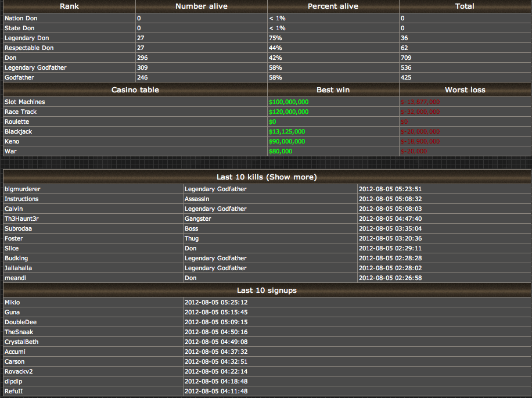This screenshot has width=532, height=398.
Task: Select the Legendary Godfather rank row label
Action: coord(35,67)
